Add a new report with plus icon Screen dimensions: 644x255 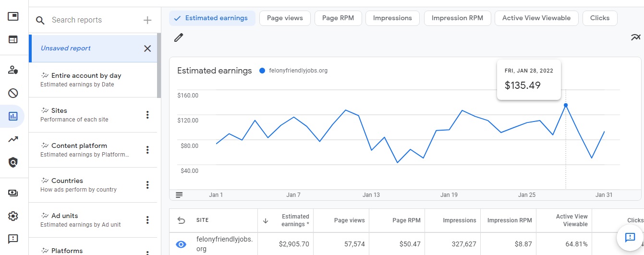tap(147, 20)
